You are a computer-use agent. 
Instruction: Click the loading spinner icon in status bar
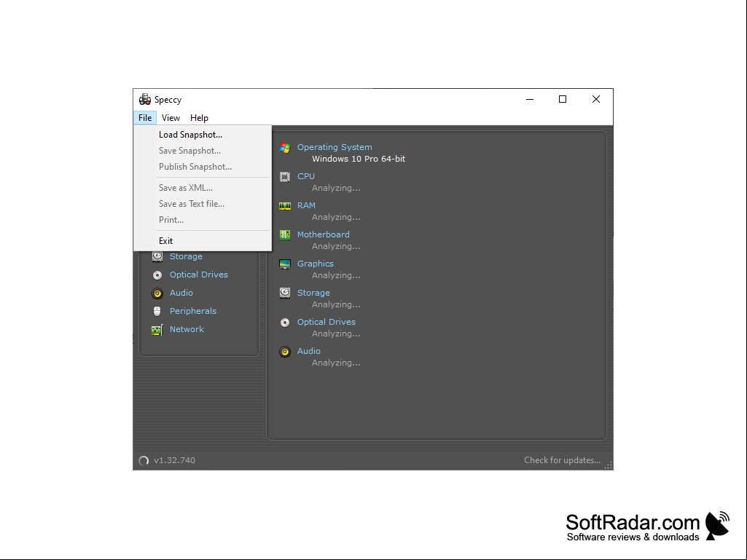click(144, 460)
